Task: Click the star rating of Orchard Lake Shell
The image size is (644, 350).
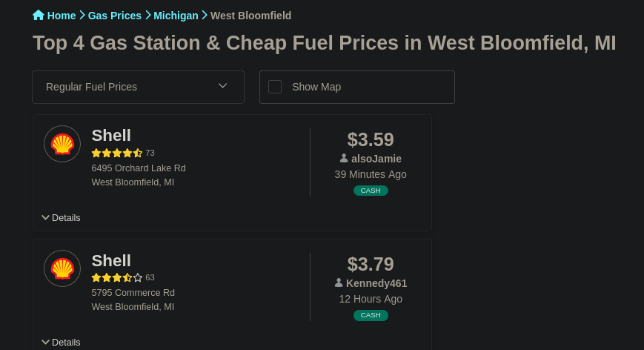Action: point(116,153)
